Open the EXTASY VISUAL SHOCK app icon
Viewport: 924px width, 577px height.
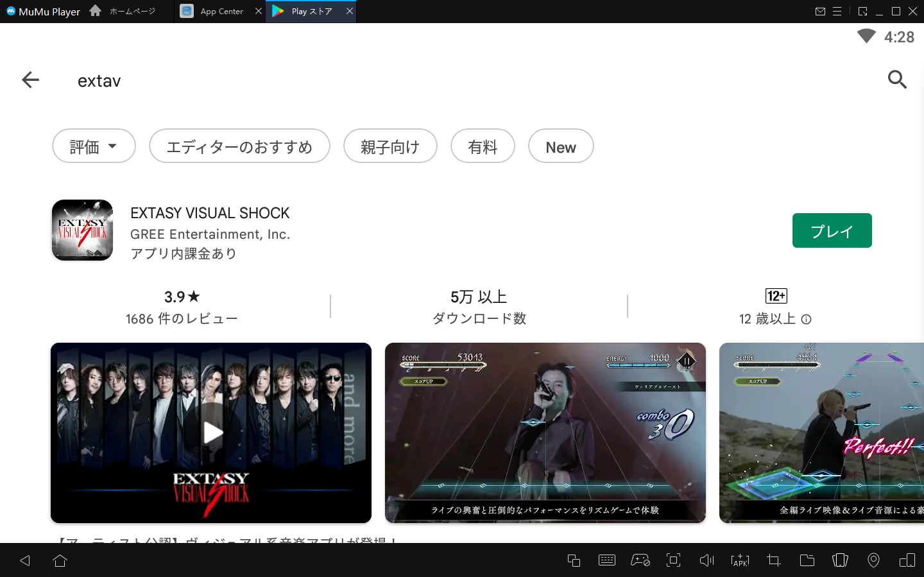point(82,230)
